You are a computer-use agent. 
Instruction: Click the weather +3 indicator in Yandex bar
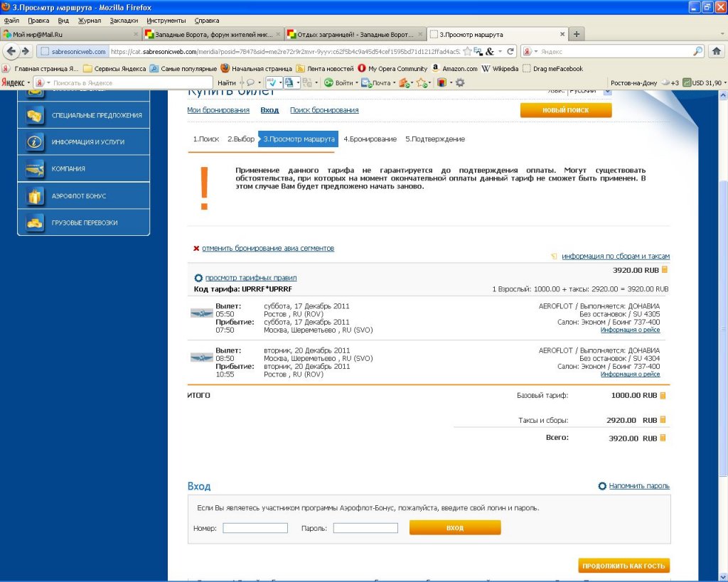pyautogui.click(x=669, y=82)
